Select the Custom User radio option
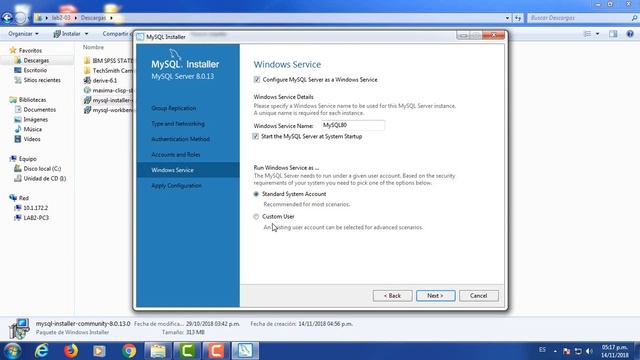 [256, 217]
